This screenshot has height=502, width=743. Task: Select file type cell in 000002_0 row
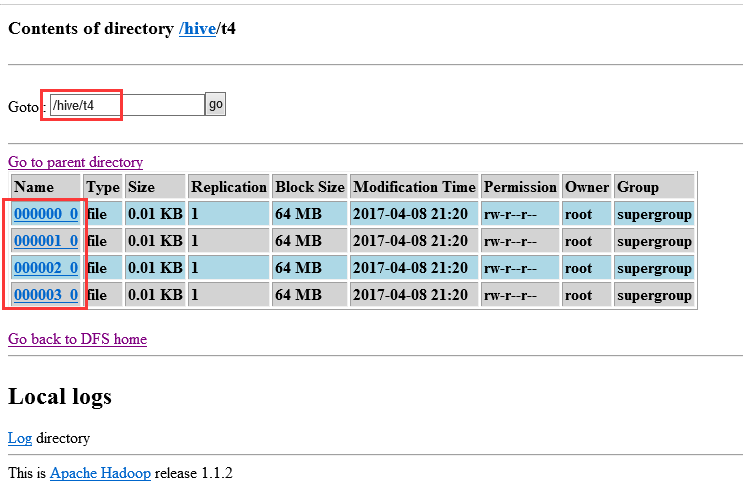click(x=103, y=268)
